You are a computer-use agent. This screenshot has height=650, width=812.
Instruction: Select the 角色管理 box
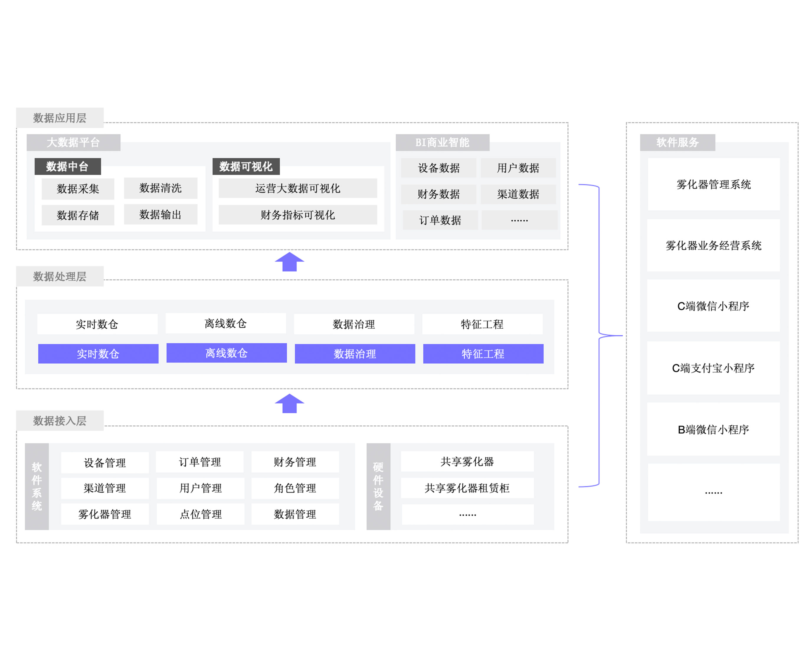[x=295, y=488]
